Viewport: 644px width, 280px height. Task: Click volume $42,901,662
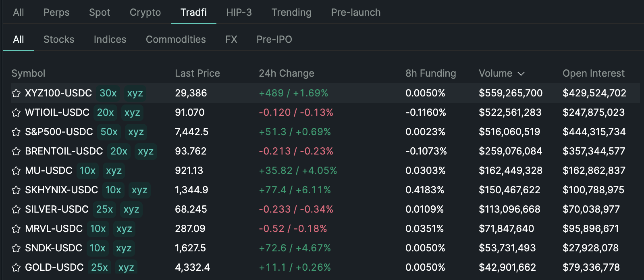tap(507, 267)
